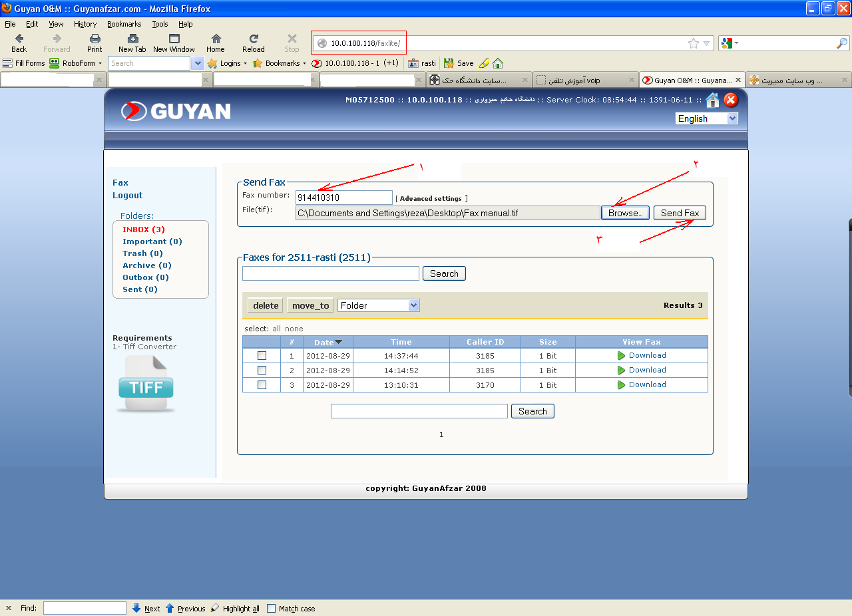Click the Browse file button
Screen dimensions: 852x616
coord(625,213)
